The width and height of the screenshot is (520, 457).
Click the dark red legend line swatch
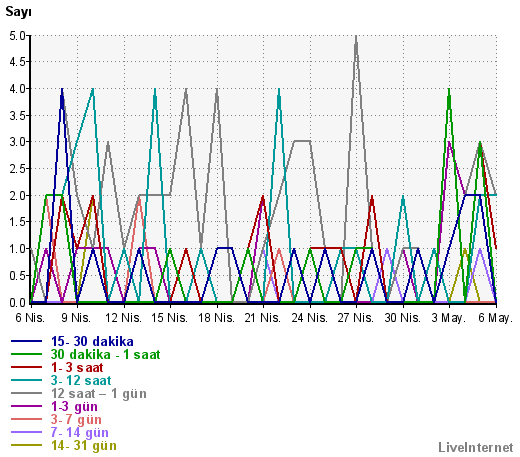(x=26, y=367)
